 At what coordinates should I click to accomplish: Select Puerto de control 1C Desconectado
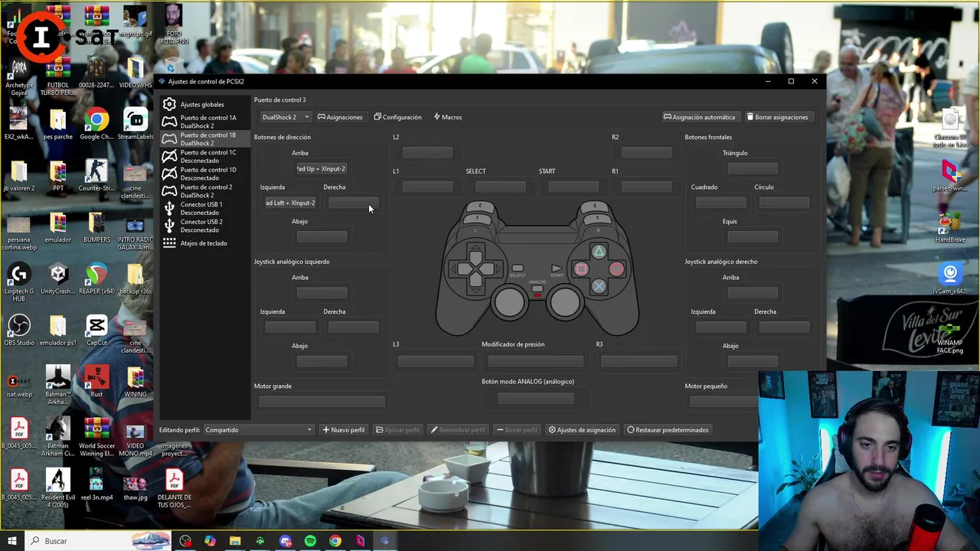pos(204,156)
